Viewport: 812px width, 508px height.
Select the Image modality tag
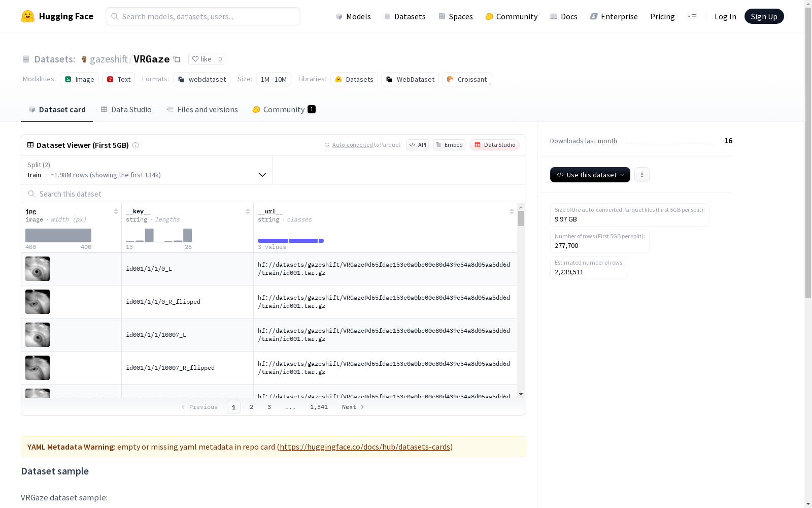[80, 79]
